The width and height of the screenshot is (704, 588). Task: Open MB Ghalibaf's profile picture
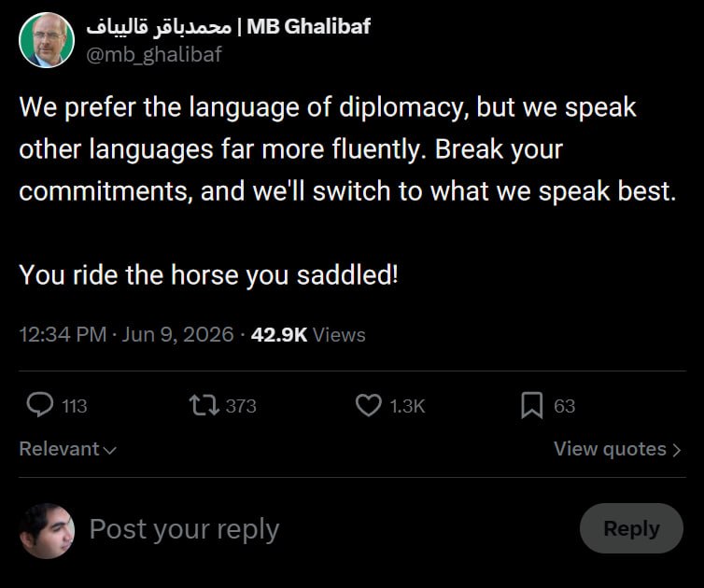coord(47,40)
